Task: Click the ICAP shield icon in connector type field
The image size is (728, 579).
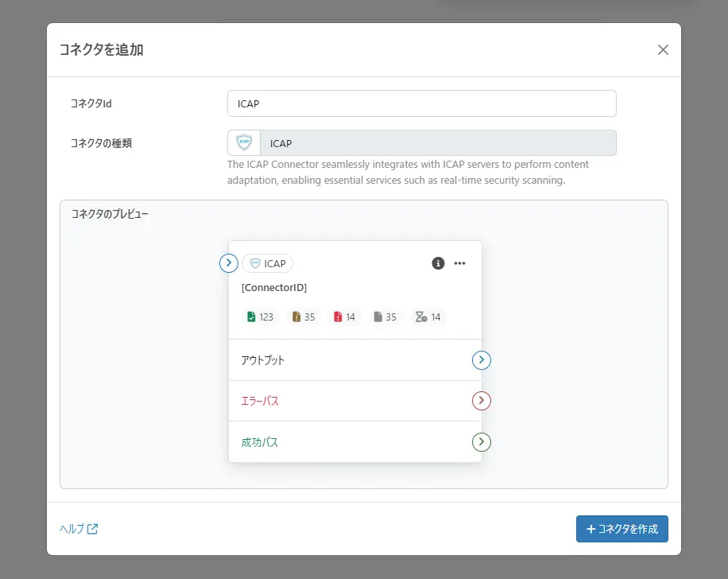Action: (x=244, y=143)
